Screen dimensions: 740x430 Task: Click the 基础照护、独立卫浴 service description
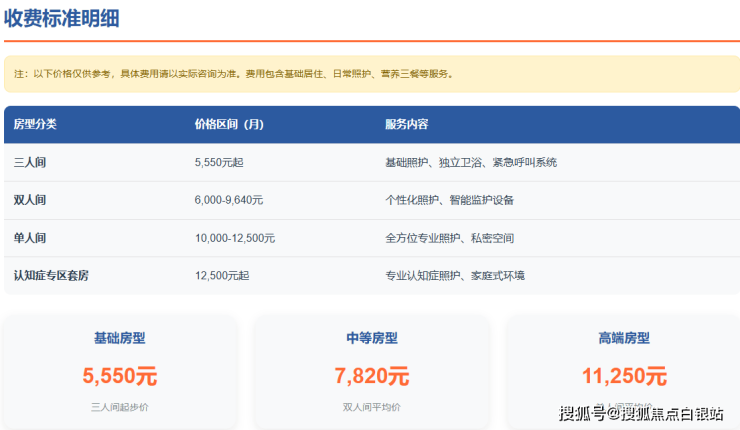coord(470,162)
